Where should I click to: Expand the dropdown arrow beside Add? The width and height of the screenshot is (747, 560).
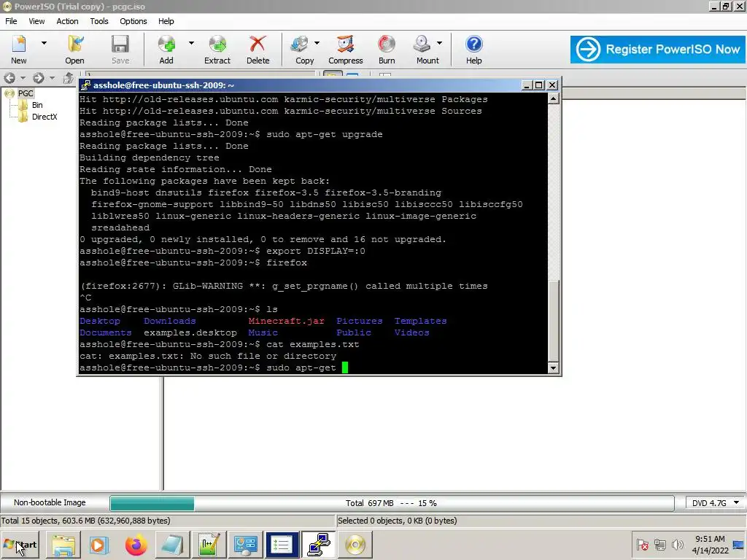[191, 43]
